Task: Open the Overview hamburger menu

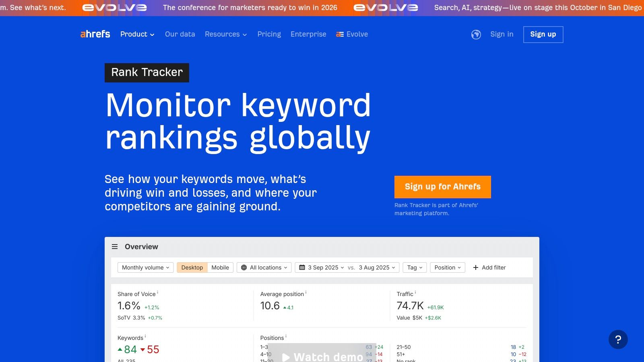Action: pos(115,247)
